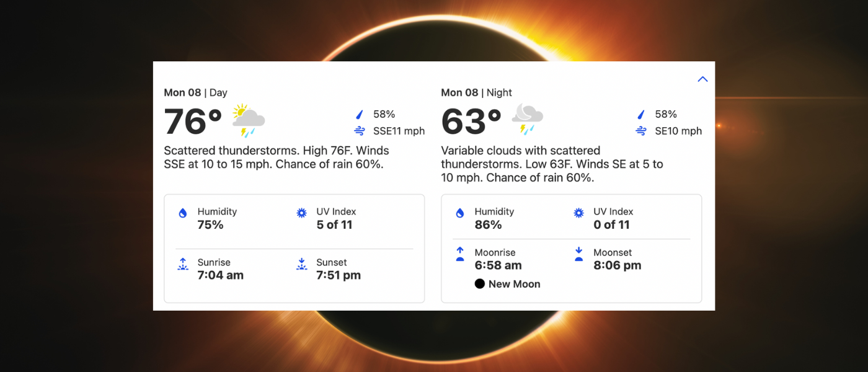Image resolution: width=868 pixels, height=372 pixels.
Task: Click the nighttime UV Index sun icon
Action: pyautogui.click(x=579, y=213)
